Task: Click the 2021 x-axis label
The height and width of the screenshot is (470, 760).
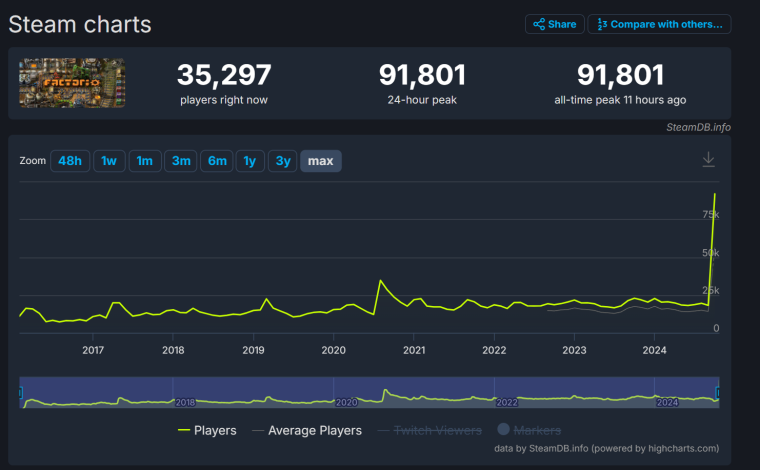Action: (x=414, y=350)
